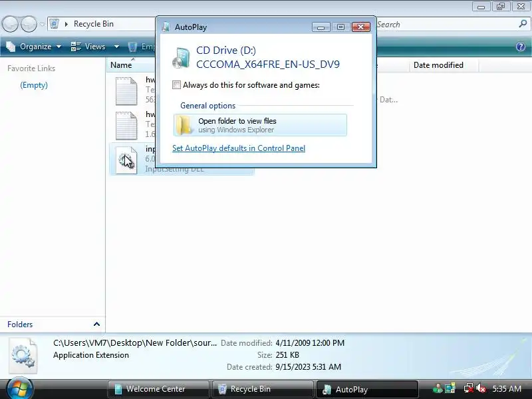Close the AutoPlay dialog
Screen dimensions: 532x399
pos(360,27)
